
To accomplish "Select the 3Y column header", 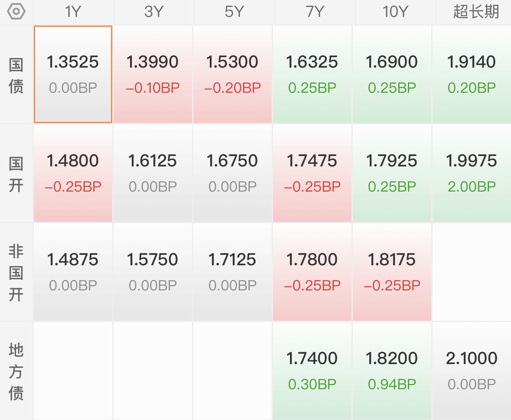I will [x=153, y=12].
